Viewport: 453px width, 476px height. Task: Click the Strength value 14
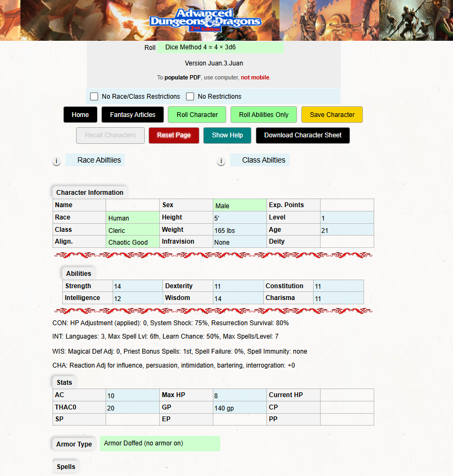tap(138, 286)
